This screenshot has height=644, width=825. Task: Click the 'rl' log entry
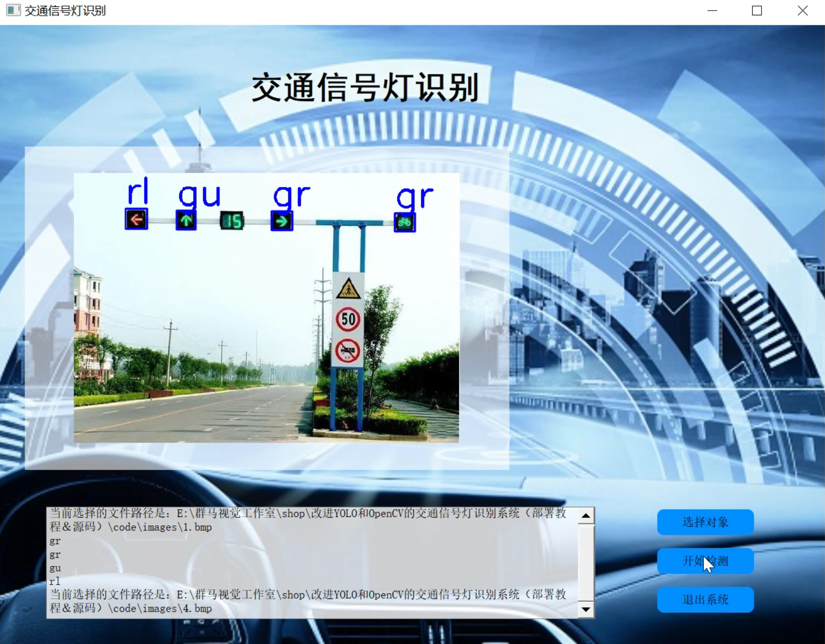(55, 581)
